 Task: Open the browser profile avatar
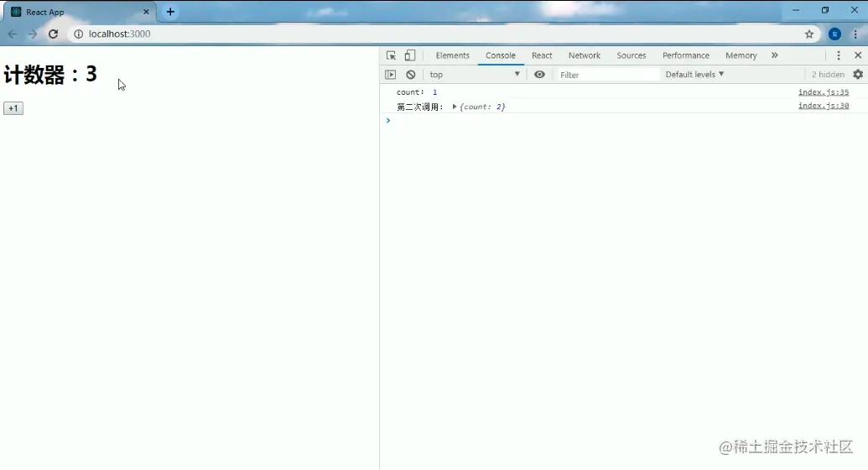(x=834, y=34)
